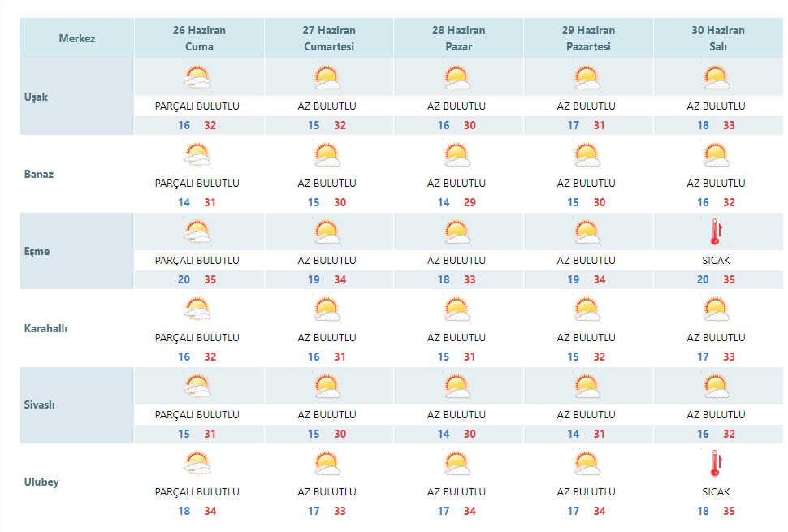
Task: Click the hot thermometer icon for Eşme
Action: [x=716, y=232]
